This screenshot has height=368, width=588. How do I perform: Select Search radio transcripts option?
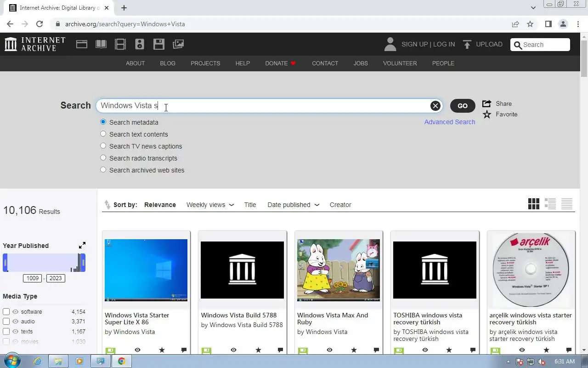pos(103,158)
